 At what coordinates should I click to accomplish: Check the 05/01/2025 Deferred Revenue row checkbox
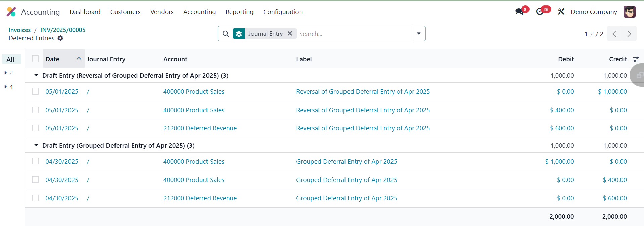36,128
